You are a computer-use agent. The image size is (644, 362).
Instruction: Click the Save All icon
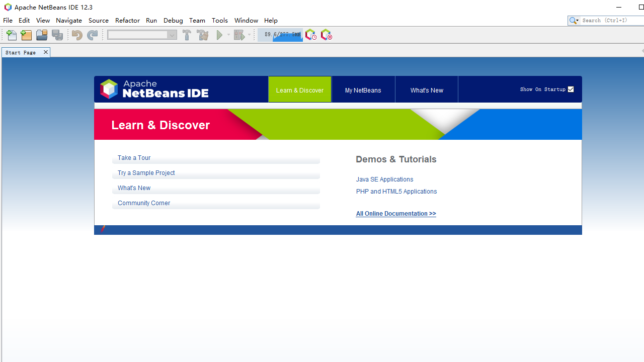click(x=57, y=35)
